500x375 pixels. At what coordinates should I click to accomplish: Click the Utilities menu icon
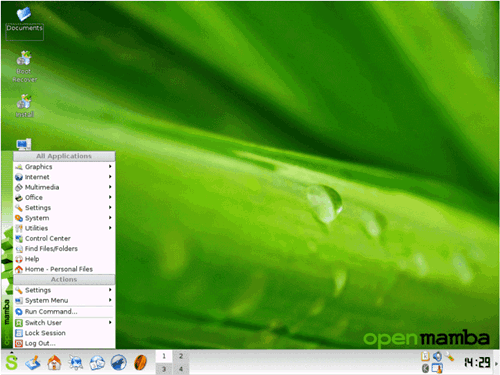19,228
